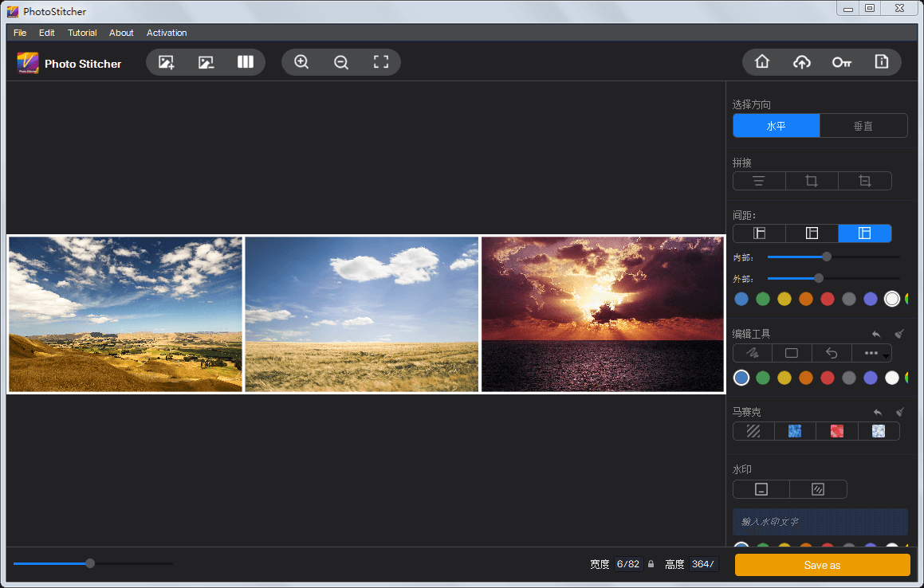Click the remove image icon in toolbar
Image resolution: width=924 pixels, height=588 pixels.
coord(206,62)
